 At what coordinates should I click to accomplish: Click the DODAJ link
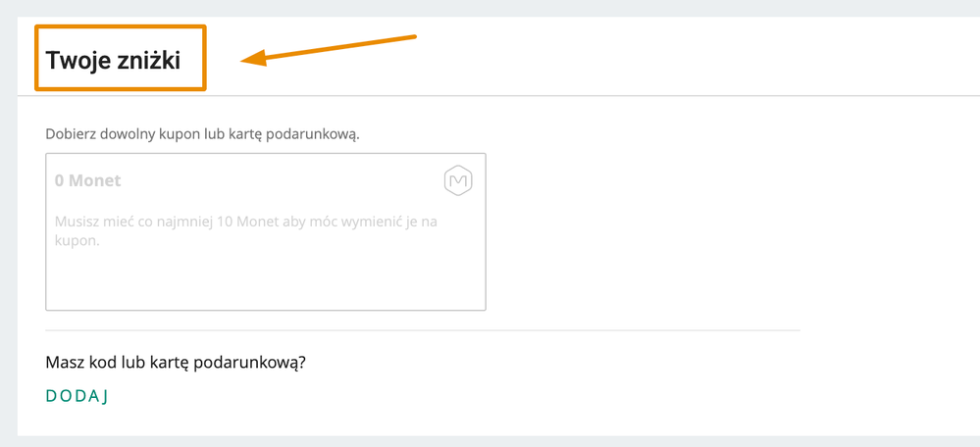[x=77, y=396]
